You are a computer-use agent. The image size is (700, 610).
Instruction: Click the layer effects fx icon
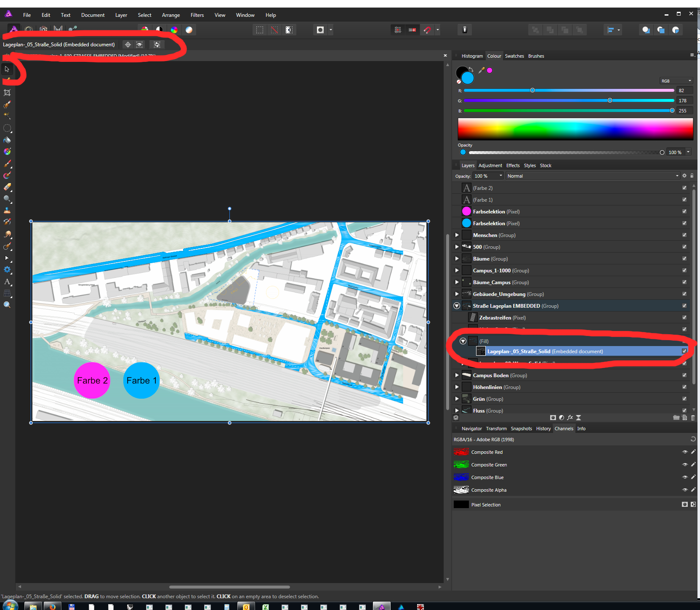pos(570,418)
